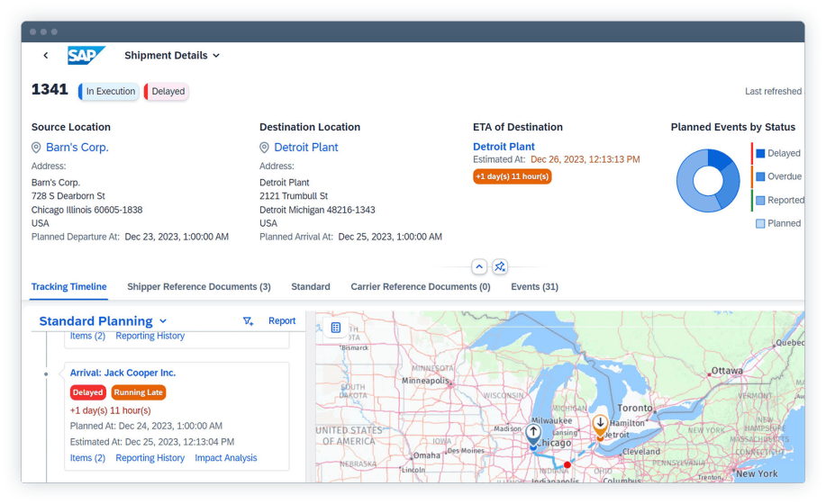Collapse the header with the up chevron
The width and height of the screenshot is (826, 504).
click(479, 266)
